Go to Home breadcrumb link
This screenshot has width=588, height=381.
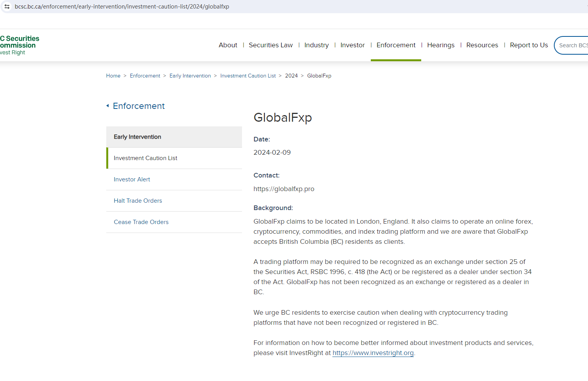point(113,76)
